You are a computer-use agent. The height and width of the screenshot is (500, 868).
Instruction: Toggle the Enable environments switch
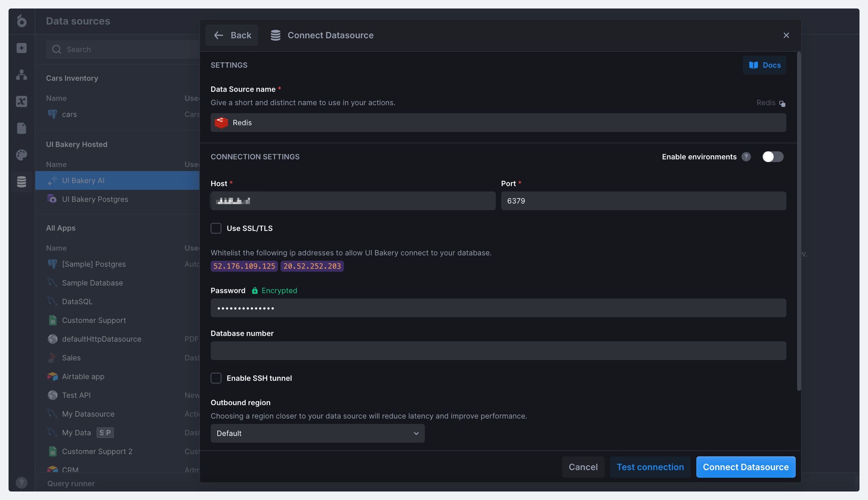tap(772, 157)
